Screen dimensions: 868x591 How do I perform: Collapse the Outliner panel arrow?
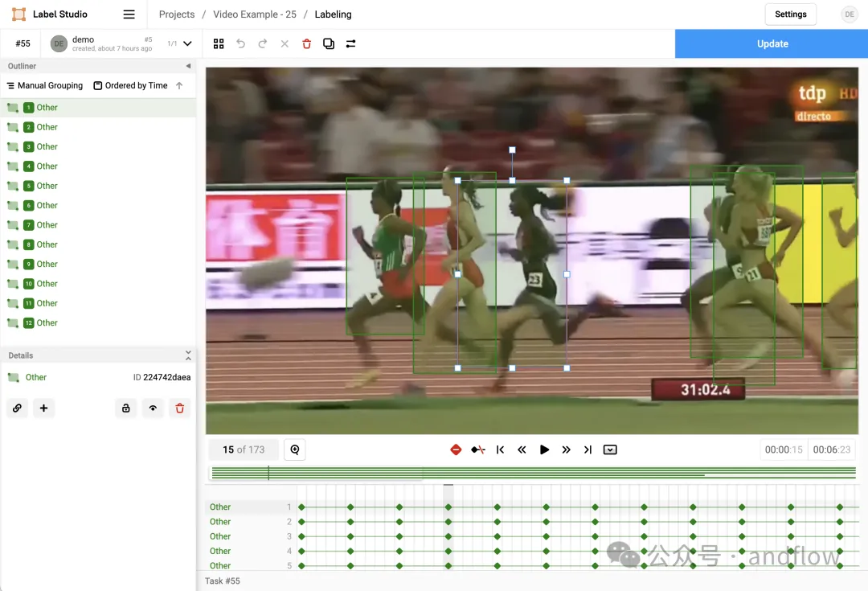188,66
